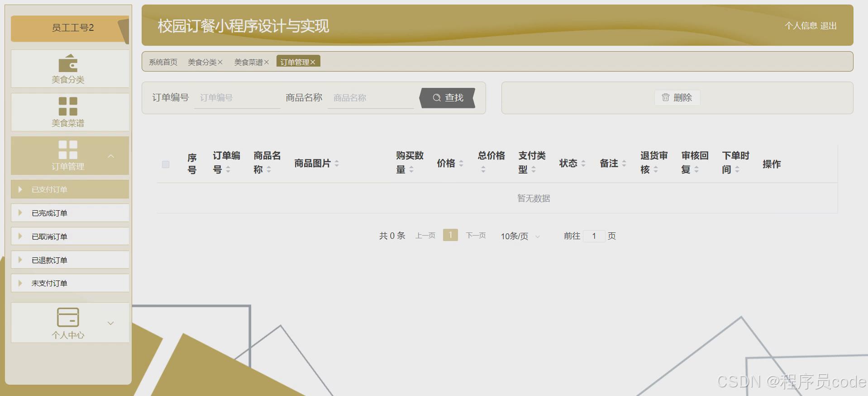Click the 个人中心 card icon
868x396 pixels.
(x=68, y=317)
